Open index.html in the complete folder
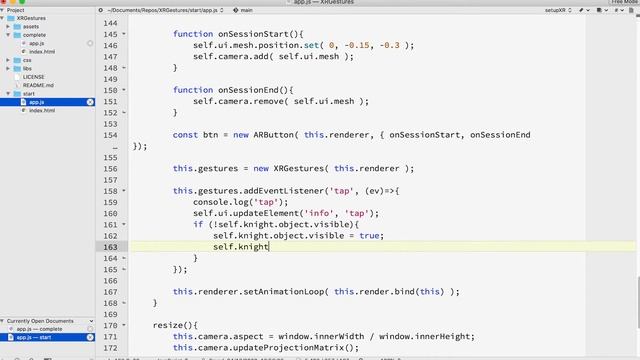The width and height of the screenshot is (640, 360). click(42, 52)
